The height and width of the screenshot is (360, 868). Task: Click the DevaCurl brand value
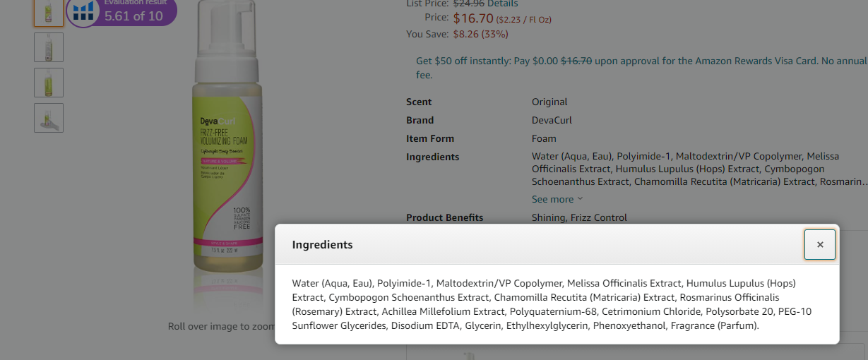pos(553,120)
